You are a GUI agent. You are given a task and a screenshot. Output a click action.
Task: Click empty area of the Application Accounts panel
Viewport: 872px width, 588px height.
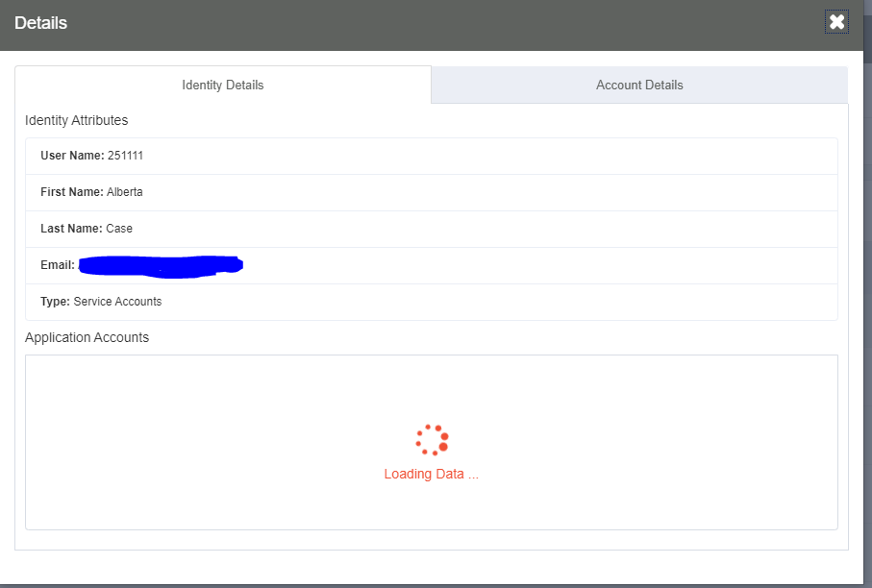[x=192, y=442]
